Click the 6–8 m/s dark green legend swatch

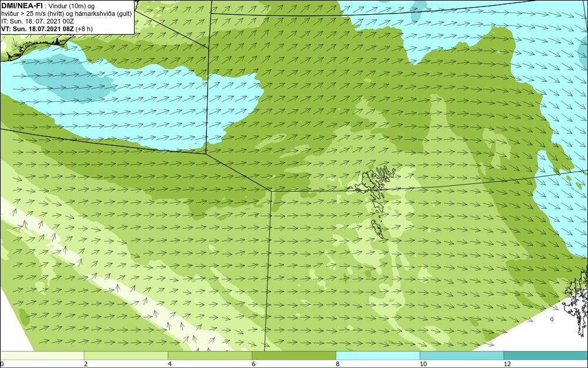coord(294,355)
